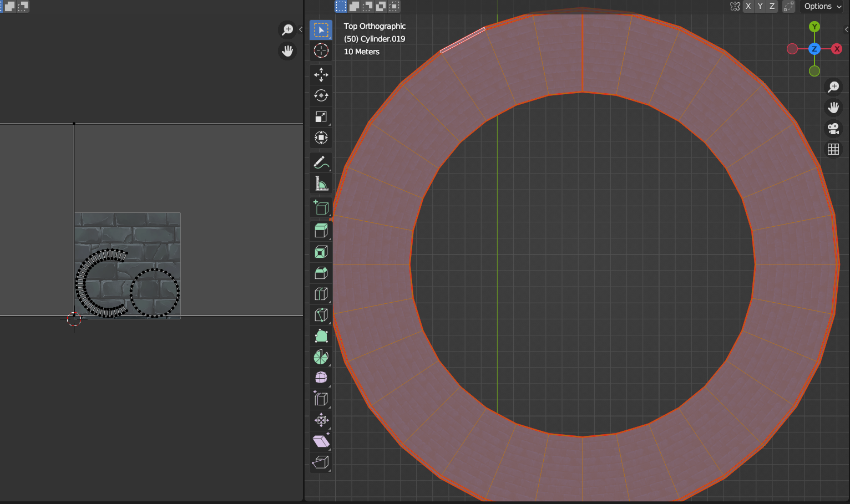Pick the Shrink/Fatten tool

321,420
